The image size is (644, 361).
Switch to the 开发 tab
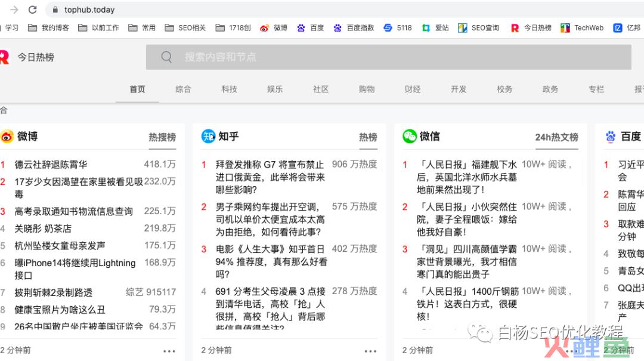(x=459, y=90)
